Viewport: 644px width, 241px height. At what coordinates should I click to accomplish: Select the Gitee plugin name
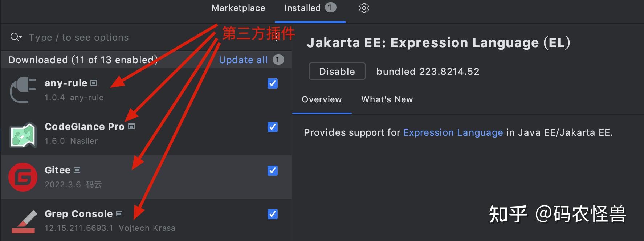(x=57, y=170)
